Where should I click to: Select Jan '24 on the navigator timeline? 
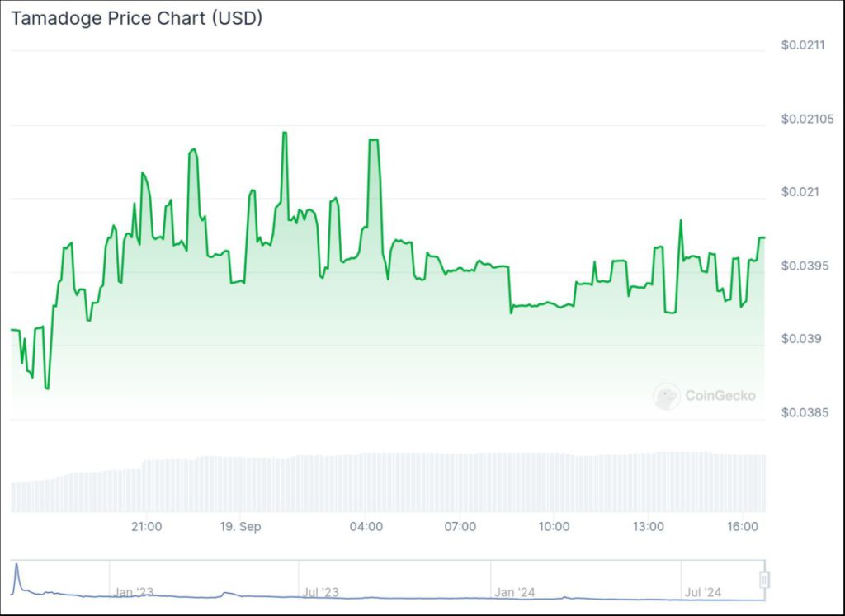pyautogui.click(x=515, y=591)
